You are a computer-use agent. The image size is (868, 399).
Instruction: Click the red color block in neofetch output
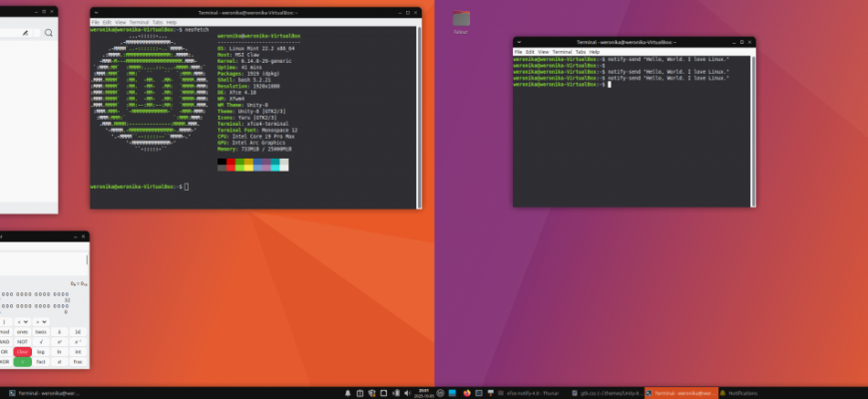coord(231,161)
